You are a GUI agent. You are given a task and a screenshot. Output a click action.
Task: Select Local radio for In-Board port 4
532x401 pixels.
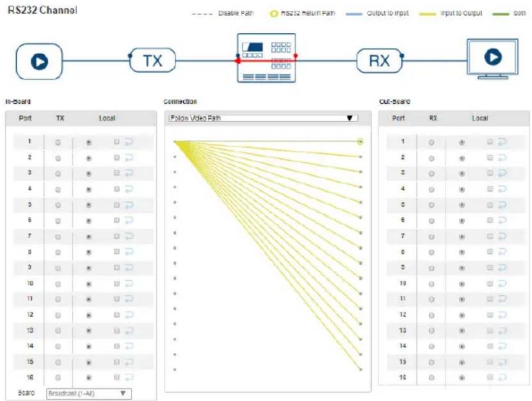pyautogui.click(x=89, y=190)
